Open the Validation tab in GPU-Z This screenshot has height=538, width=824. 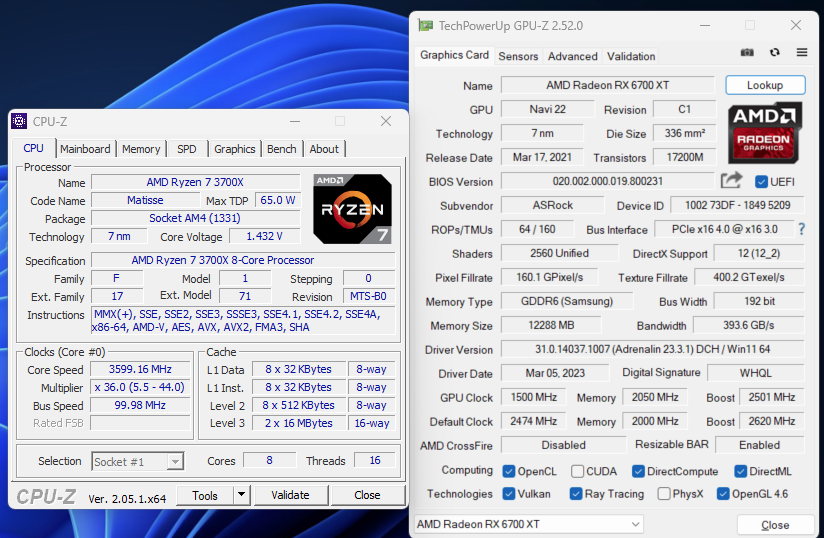[x=631, y=56]
